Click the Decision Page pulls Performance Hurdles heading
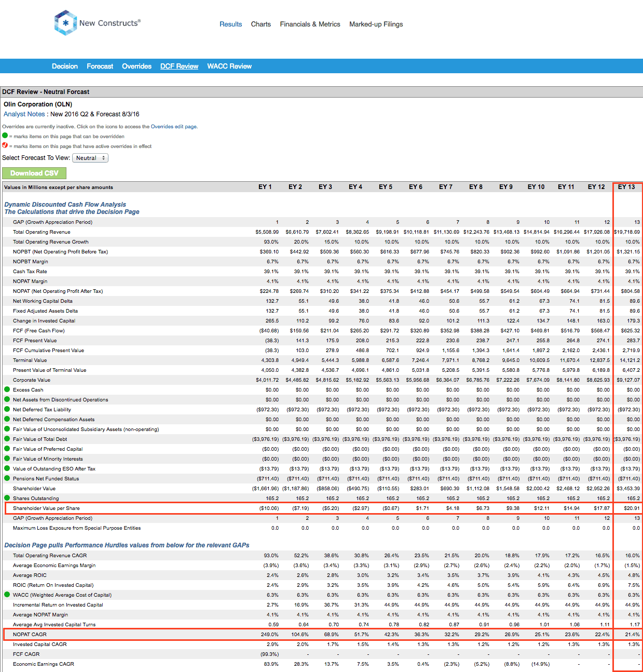Viewport: 643px width, 672px height. coord(127,545)
